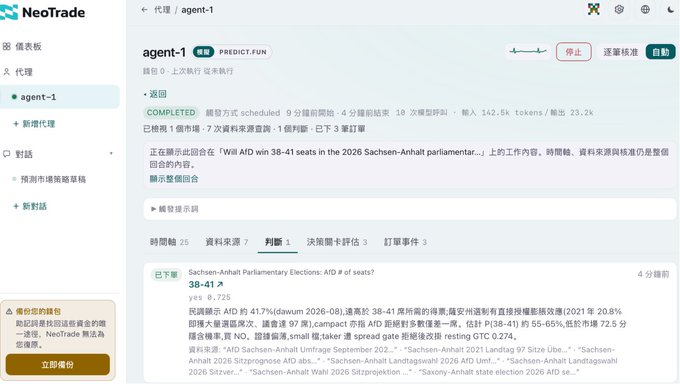
Task: Go back with the arrow icon
Action: [144, 10]
